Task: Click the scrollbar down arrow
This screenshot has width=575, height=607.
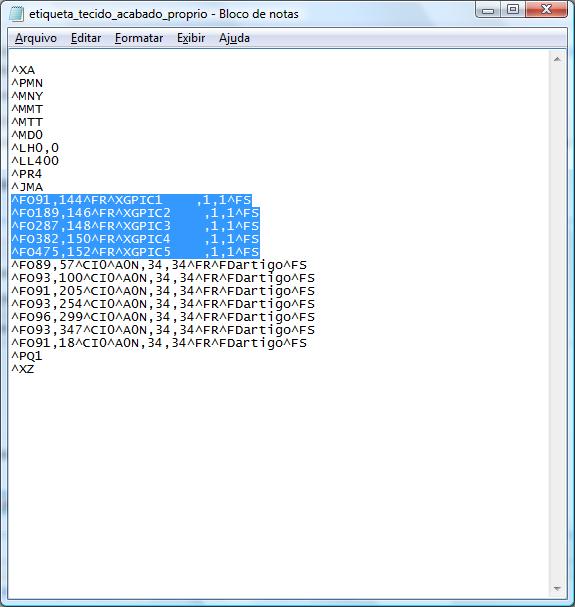Action: (557, 588)
